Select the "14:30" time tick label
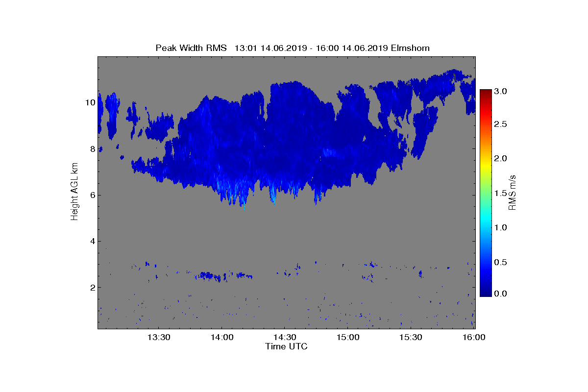Viewport: 588px width, 392px height. (x=285, y=337)
